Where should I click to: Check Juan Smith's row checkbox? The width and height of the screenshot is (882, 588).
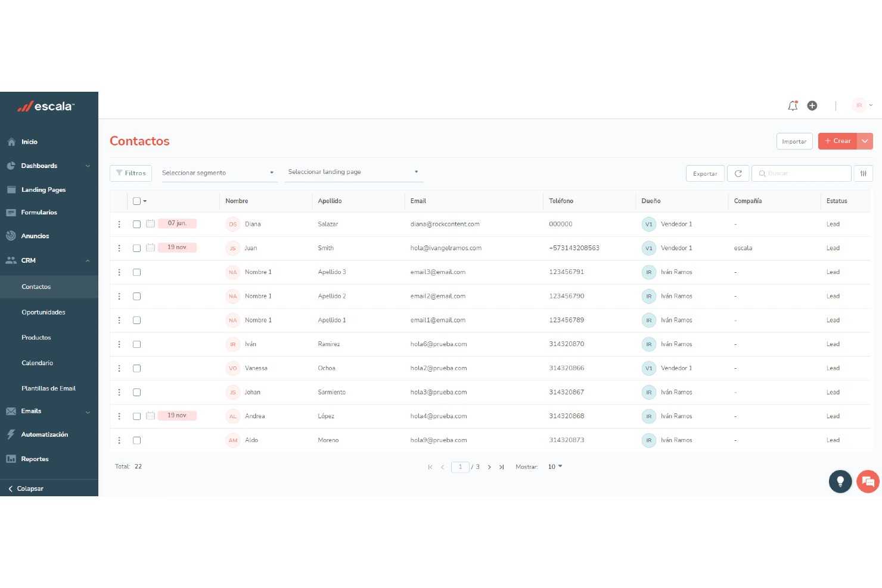(136, 248)
